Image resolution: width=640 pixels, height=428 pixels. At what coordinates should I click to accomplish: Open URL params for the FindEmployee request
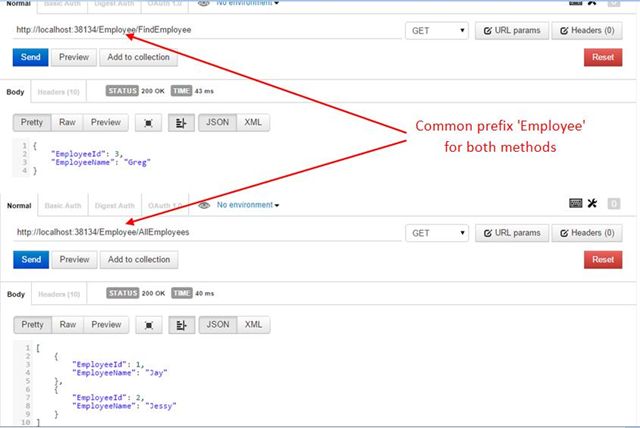[512, 31]
